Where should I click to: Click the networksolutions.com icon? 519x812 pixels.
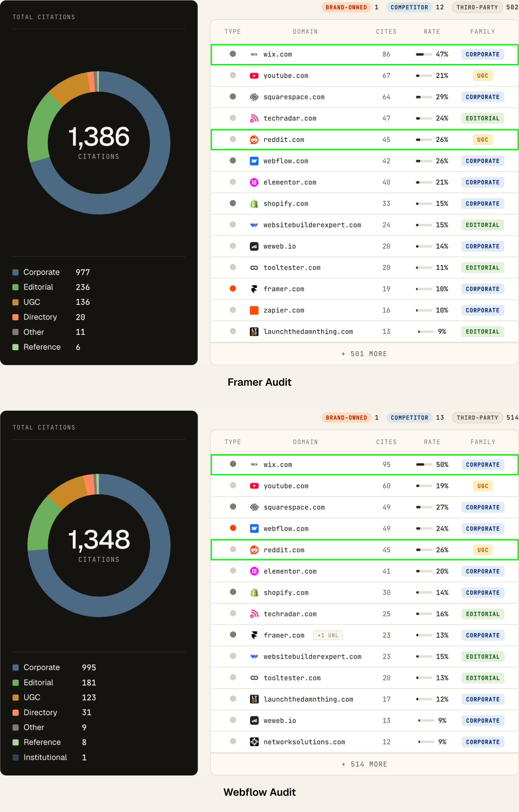[x=254, y=742]
